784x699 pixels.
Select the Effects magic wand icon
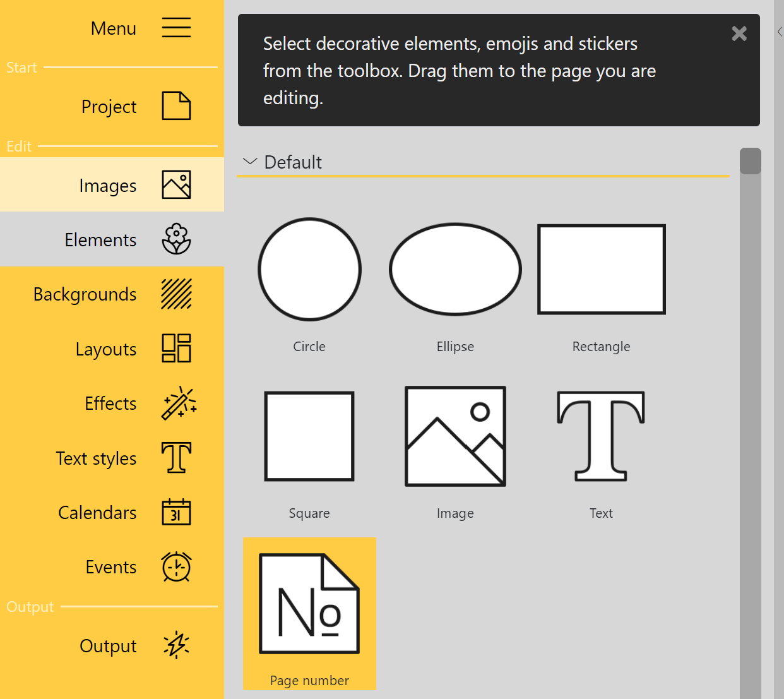click(179, 403)
